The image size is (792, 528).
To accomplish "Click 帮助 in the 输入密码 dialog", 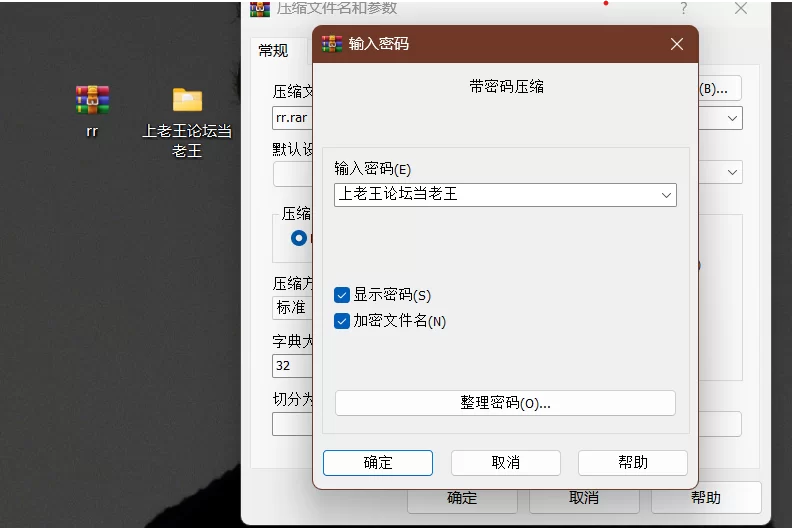I will click(x=633, y=463).
